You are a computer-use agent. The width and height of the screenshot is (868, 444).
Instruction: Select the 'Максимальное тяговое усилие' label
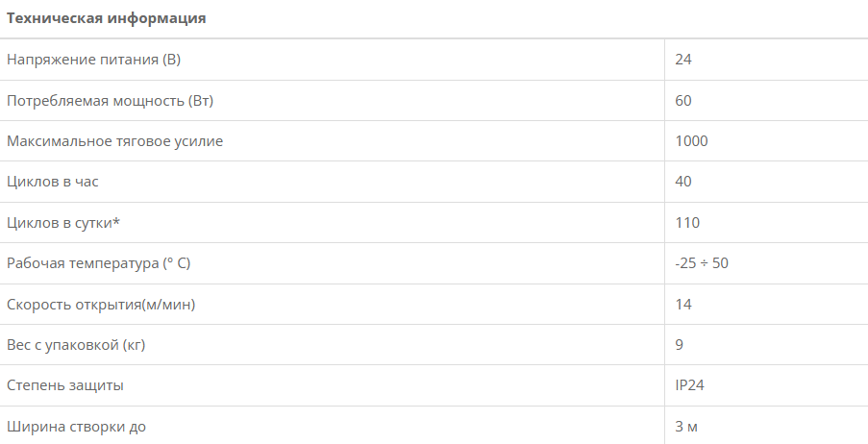tap(115, 141)
